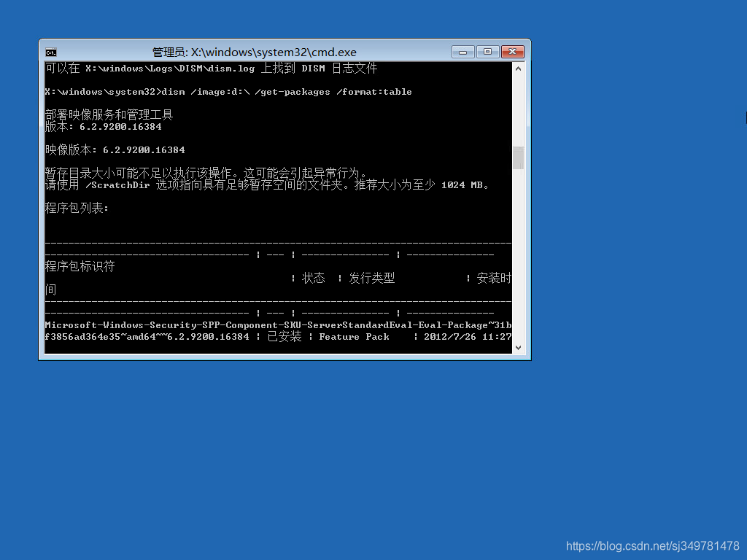Minimize the cmd.exe window
The height and width of the screenshot is (560, 747).
pos(462,52)
